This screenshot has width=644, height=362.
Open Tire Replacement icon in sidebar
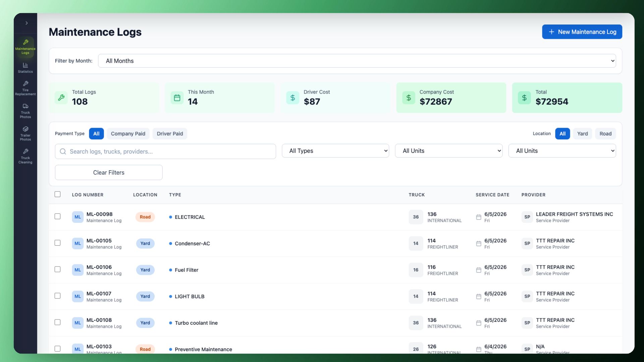pyautogui.click(x=25, y=83)
